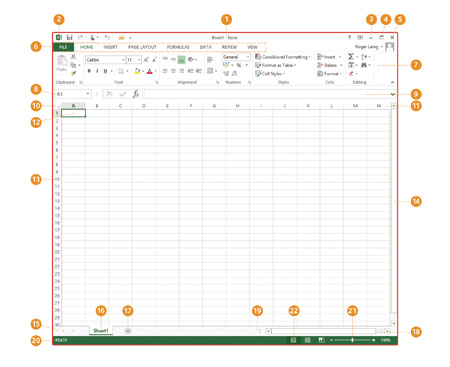The height and width of the screenshot is (367, 450).
Task: Click Increase Font Size icon
Action: (146, 60)
